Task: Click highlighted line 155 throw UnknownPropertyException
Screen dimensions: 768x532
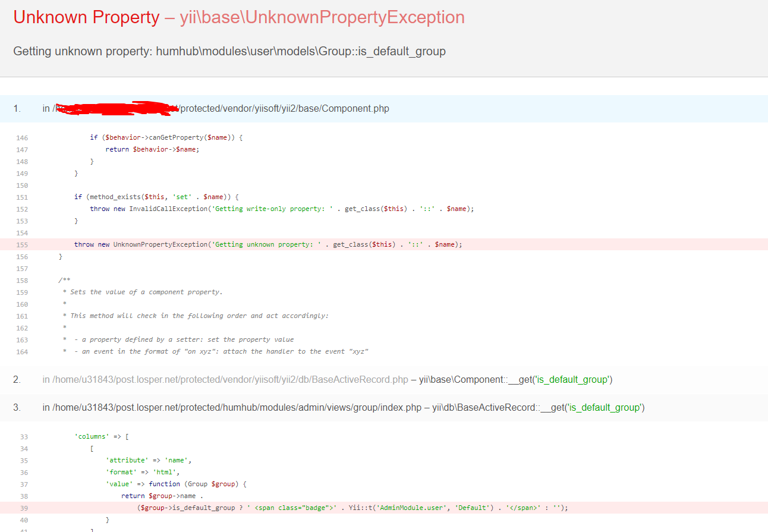Action: pos(384,244)
